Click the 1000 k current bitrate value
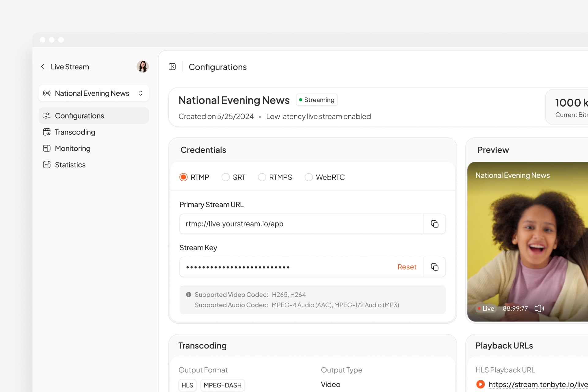This screenshot has height=392, width=588. click(571, 103)
